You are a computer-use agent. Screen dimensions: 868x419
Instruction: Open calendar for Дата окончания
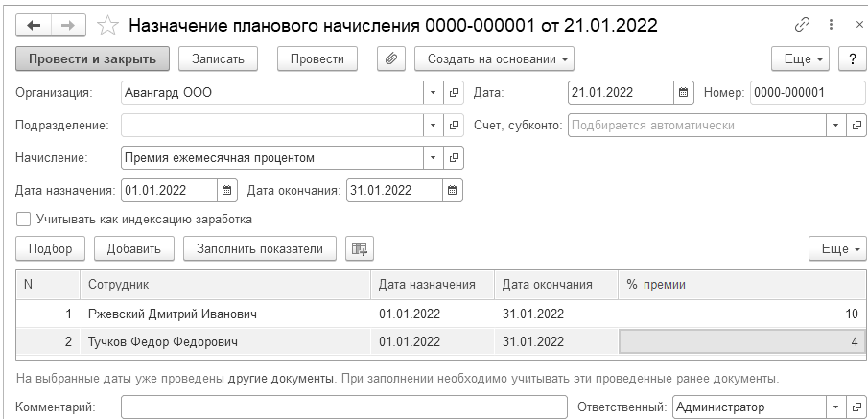452,190
